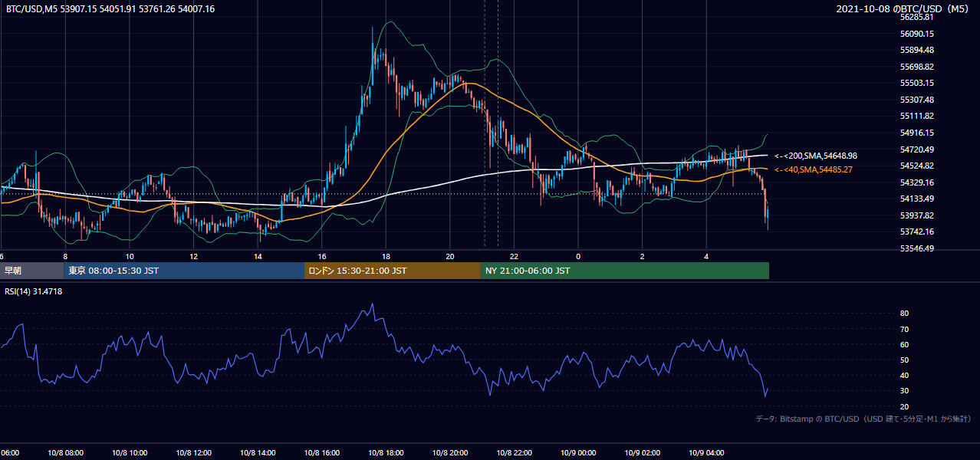The height and width of the screenshot is (460, 980).
Task: Click the BTC/USD,M5 price header text
Action: point(110,9)
